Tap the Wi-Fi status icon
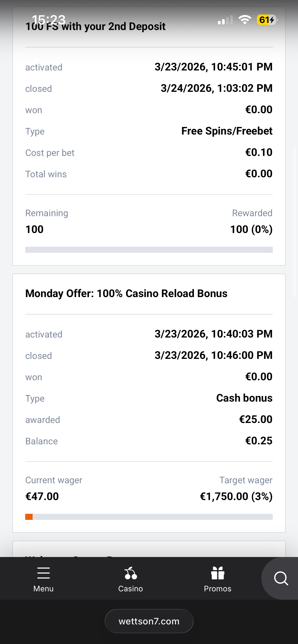 pos(245,20)
